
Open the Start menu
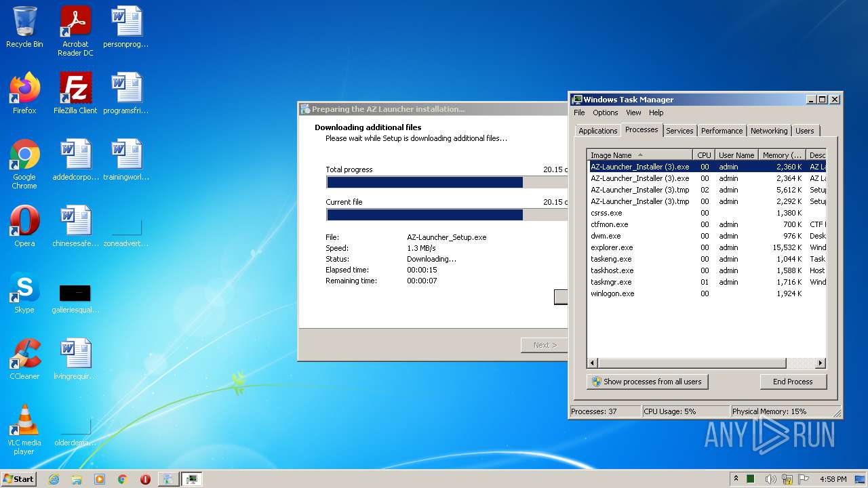[19, 479]
